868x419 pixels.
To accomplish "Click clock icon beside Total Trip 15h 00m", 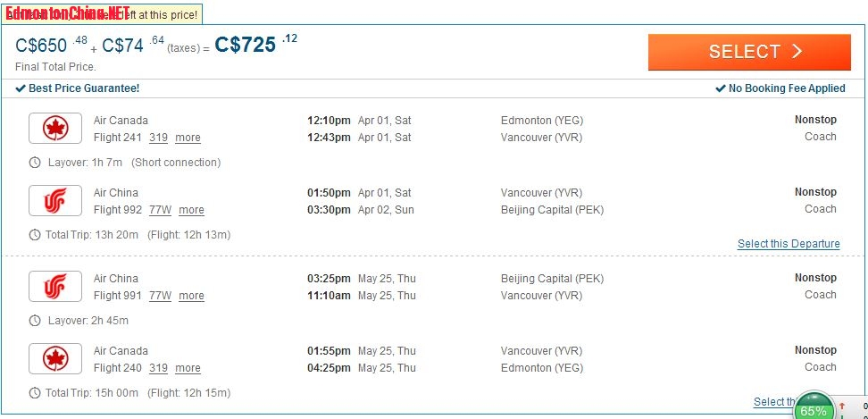I will (x=35, y=393).
